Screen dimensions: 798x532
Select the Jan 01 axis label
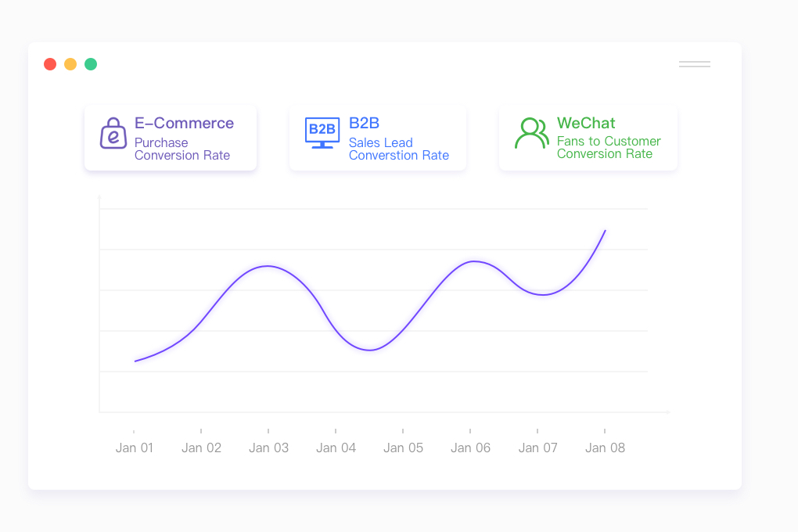pos(135,448)
